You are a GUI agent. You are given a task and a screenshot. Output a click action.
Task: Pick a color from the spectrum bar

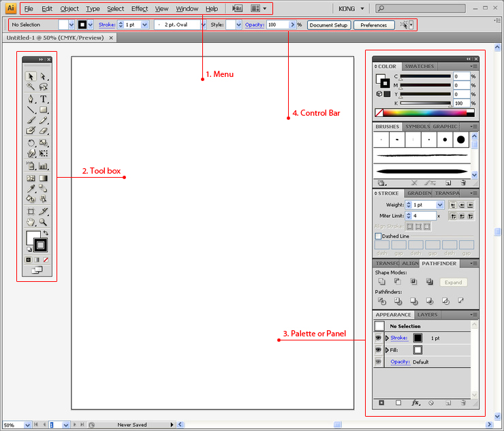422,112
